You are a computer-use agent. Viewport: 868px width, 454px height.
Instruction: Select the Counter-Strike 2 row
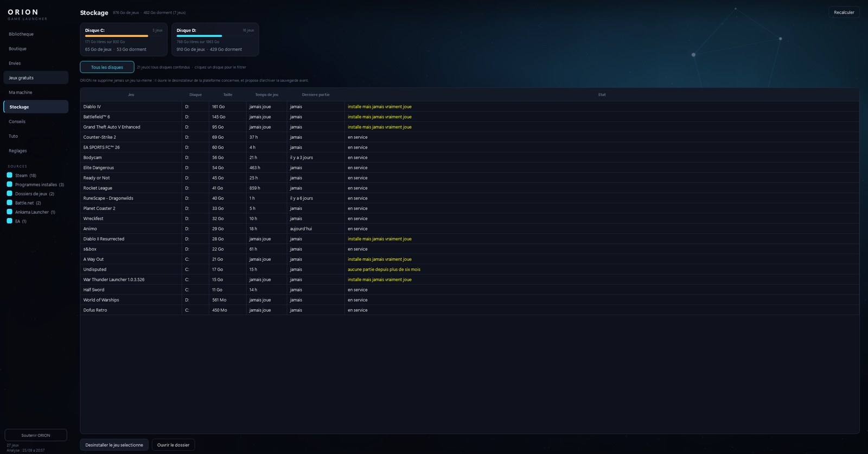click(470, 137)
